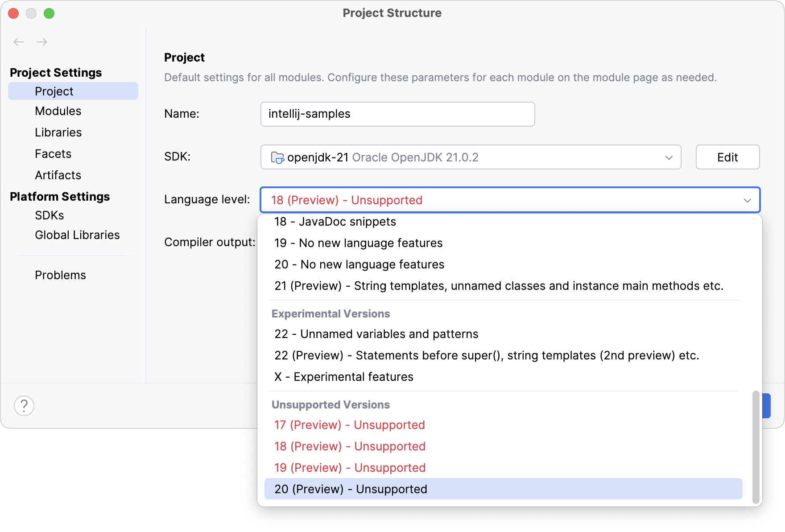This screenshot has height=532, width=785.
Task: Click inside the project Name field
Action: 397,114
